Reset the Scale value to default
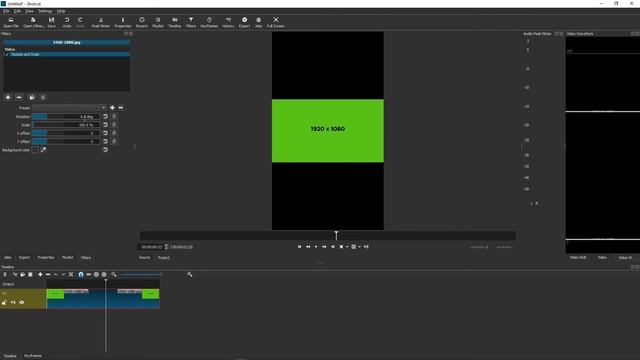 (x=105, y=125)
